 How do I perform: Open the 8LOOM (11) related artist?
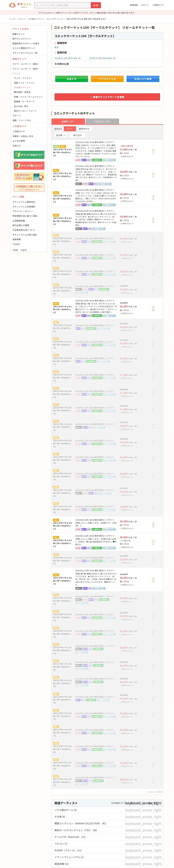(68, 850)
